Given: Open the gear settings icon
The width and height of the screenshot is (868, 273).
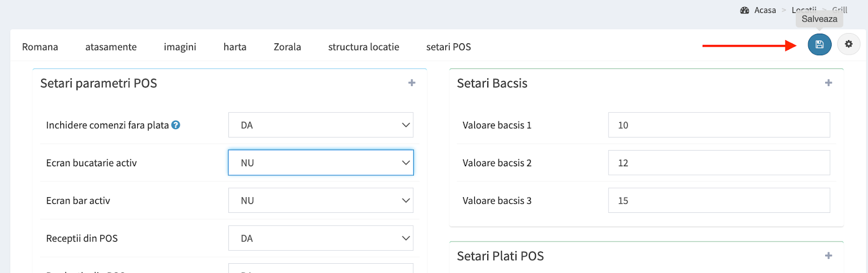Looking at the screenshot, I should [x=848, y=44].
